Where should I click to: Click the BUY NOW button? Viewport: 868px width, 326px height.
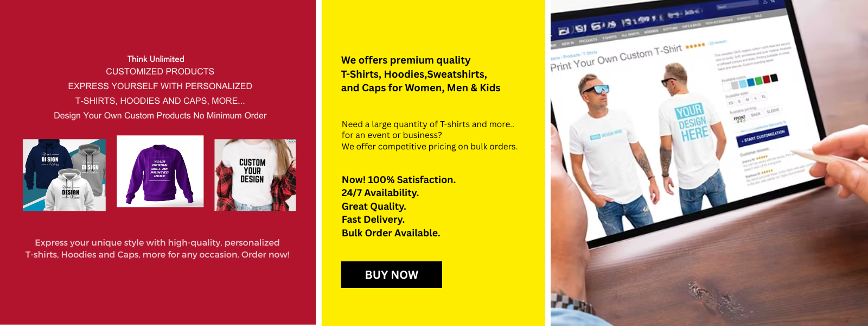(x=391, y=274)
